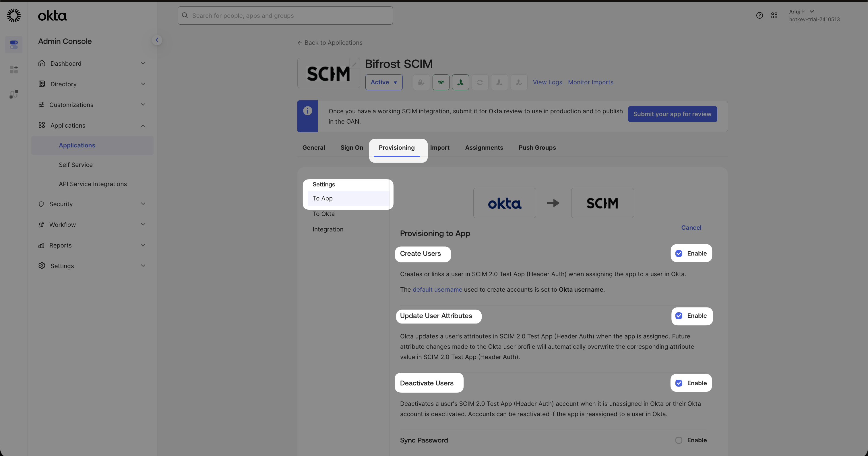Open API Service Integrations item
Viewport: 868px width, 456px height.
[x=93, y=184]
